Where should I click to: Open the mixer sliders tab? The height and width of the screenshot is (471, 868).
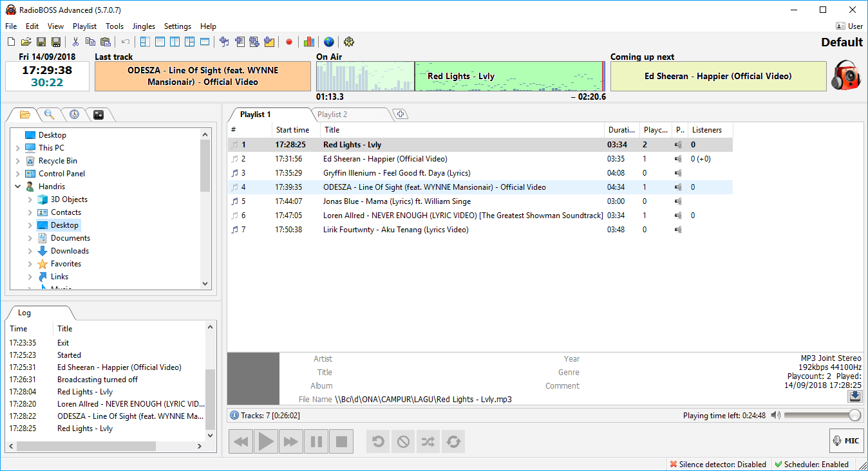coord(99,115)
